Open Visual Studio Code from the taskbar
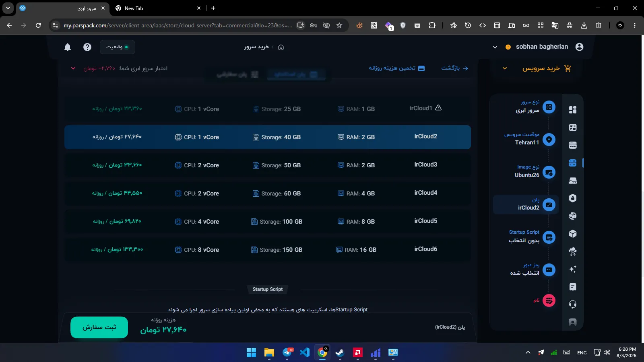Screen dimensions: 644x362 pos(305,353)
